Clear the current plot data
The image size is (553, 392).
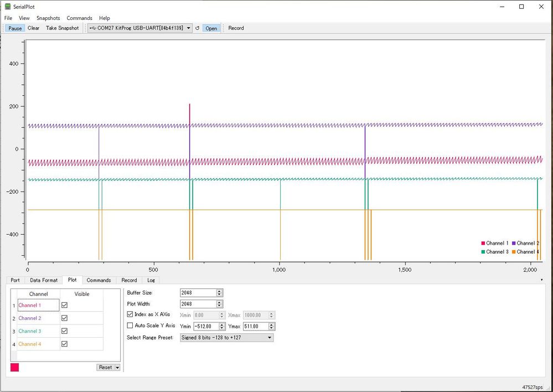(33, 28)
